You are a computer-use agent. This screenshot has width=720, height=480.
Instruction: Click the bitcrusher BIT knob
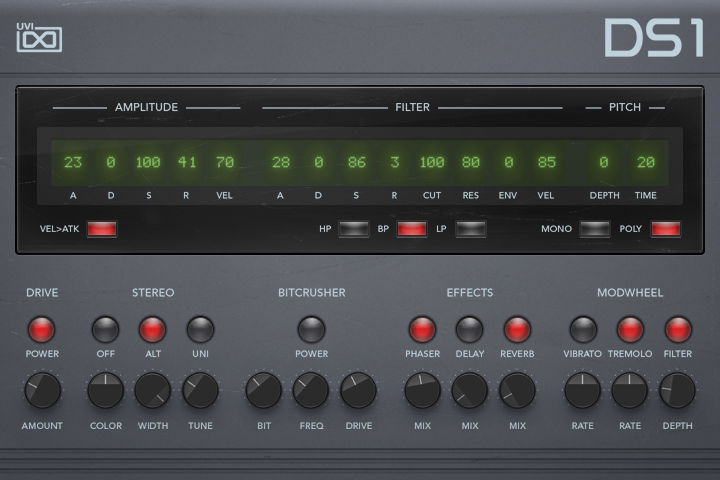[264, 390]
